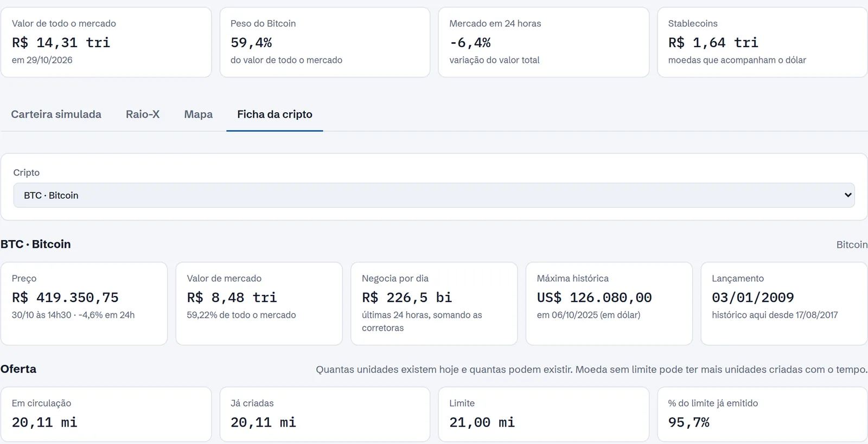
Task: Click the BTC · Bitcoin section heading
Action: pos(36,244)
